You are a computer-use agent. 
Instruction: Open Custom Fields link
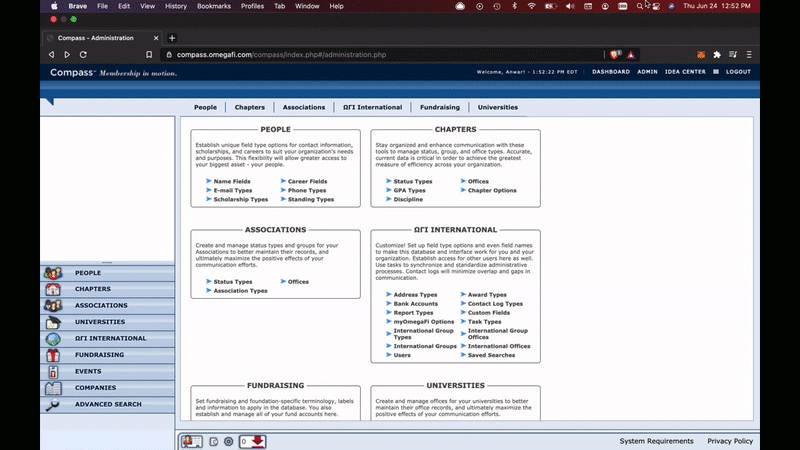(488, 313)
